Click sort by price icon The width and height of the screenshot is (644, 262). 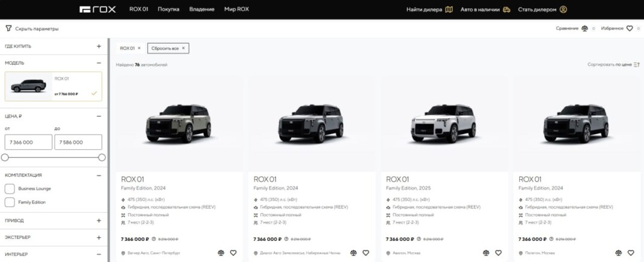[637, 65]
